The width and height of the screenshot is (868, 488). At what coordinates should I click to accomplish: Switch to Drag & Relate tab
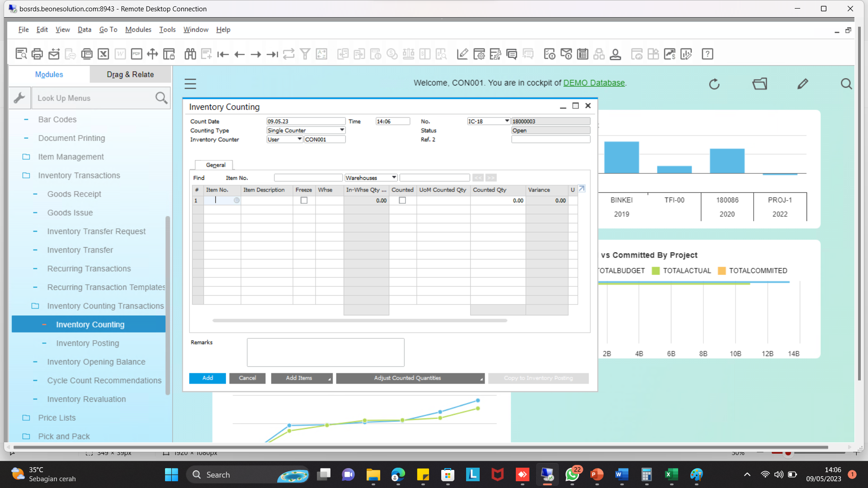tap(130, 75)
